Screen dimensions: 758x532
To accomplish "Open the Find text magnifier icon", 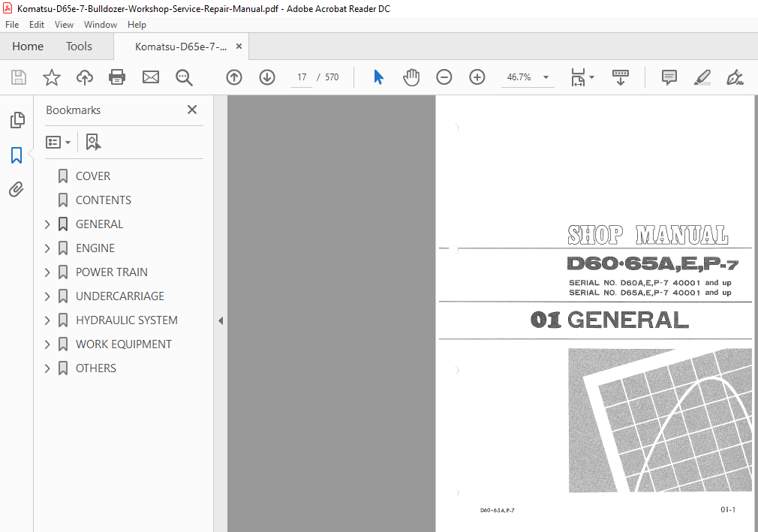I will [x=184, y=77].
